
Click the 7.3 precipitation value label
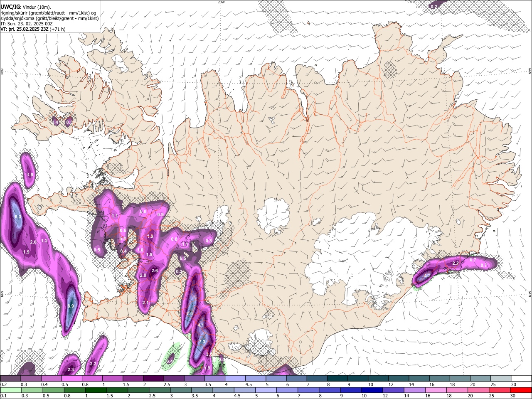pyautogui.click(x=202, y=342)
